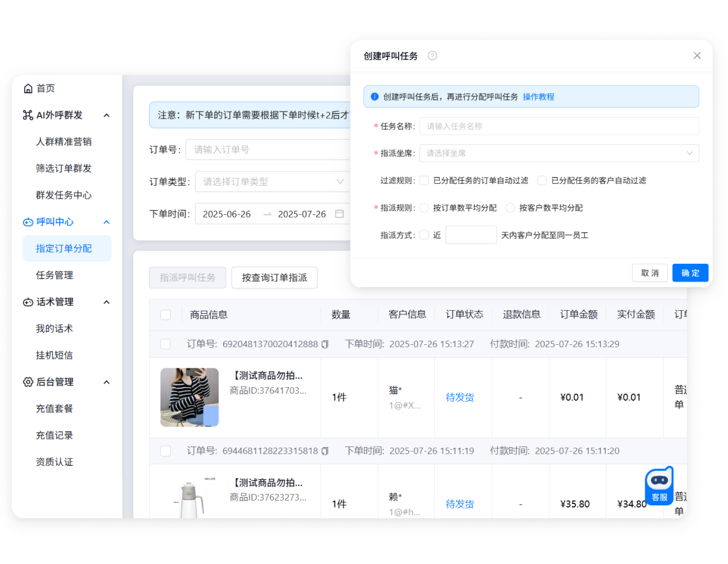Collapse the 呼叫中心 menu section
Image resolution: width=728 pixels, height=564 pixels.
[106, 222]
